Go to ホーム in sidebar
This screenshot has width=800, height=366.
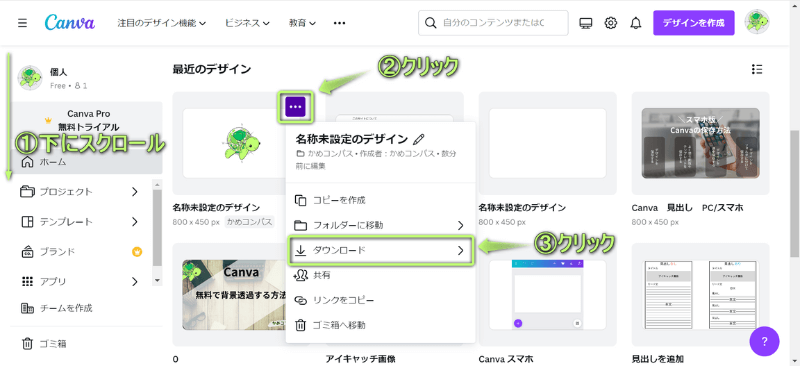[86, 162]
